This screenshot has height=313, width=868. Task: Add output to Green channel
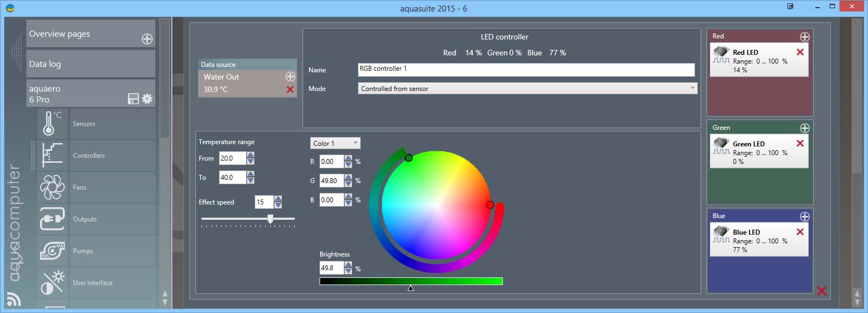804,128
